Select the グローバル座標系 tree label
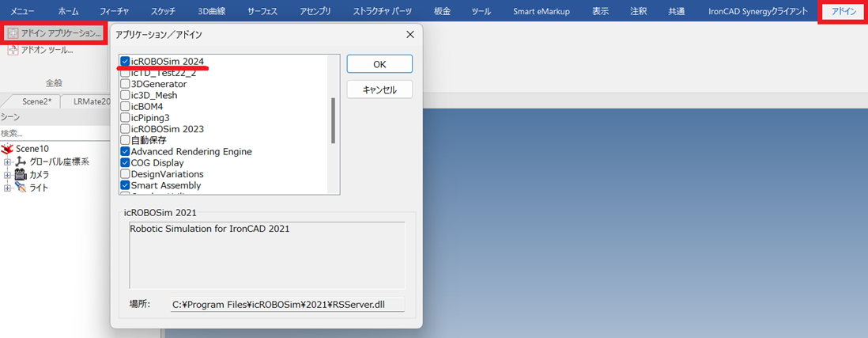 tap(59, 161)
